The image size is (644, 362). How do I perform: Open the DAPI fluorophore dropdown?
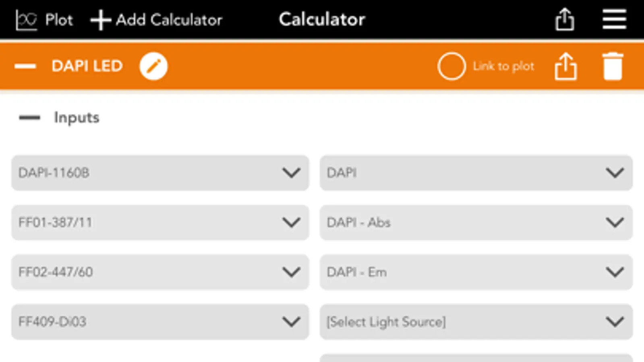tap(476, 173)
